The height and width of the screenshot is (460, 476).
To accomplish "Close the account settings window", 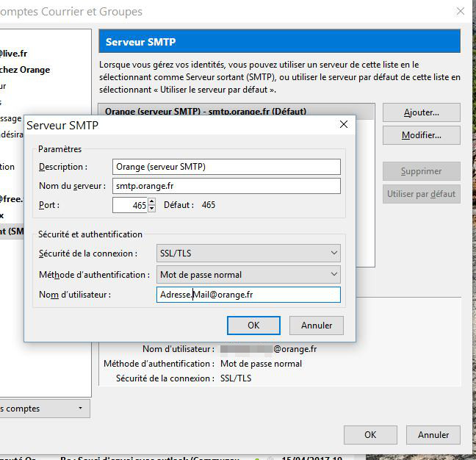I will (460, 11).
